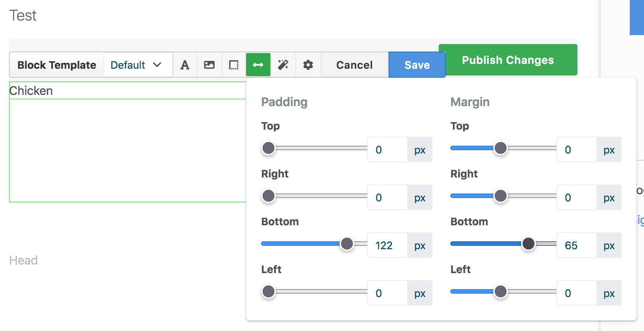Open the image insertion tool
Image resolution: width=644 pixels, height=331 pixels.
[x=209, y=65]
